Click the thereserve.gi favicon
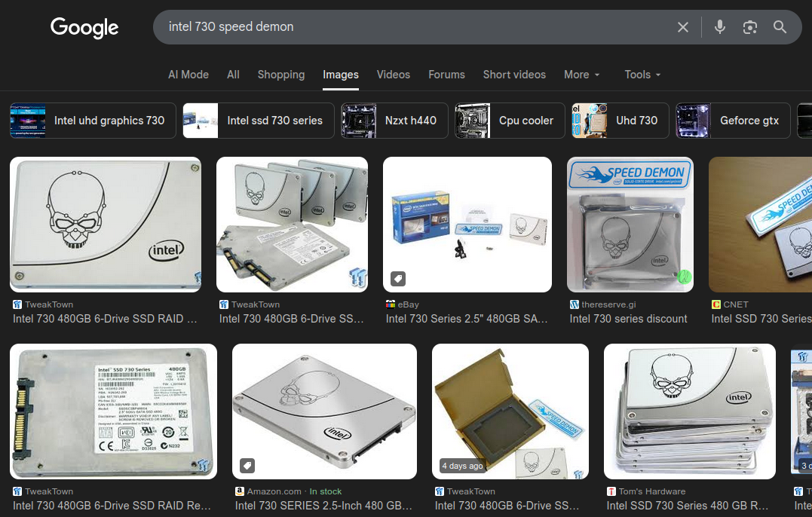Image resolution: width=812 pixels, height=517 pixels. tap(575, 304)
